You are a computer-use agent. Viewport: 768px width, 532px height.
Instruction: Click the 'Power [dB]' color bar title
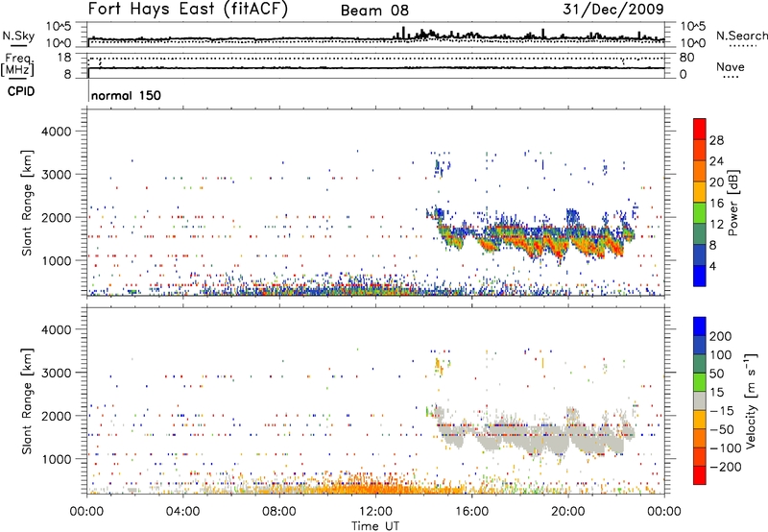tap(732, 203)
